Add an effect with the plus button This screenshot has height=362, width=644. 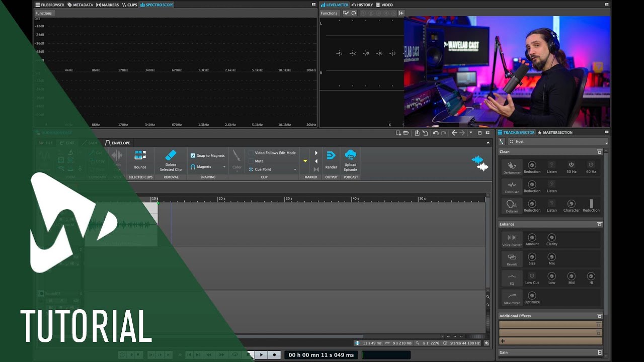pos(502,341)
